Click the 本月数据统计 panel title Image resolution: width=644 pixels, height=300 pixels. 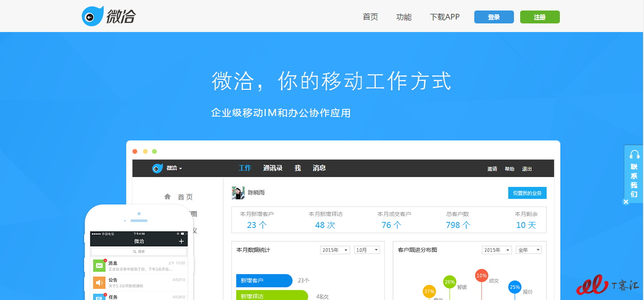(x=253, y=250)
